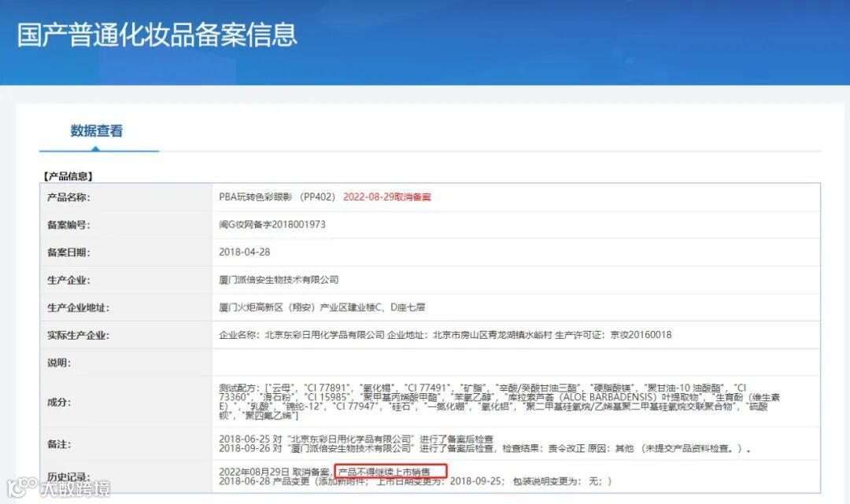The image size is (850, 504).
Task: Click the 备注 label
Action: point(58,444)
